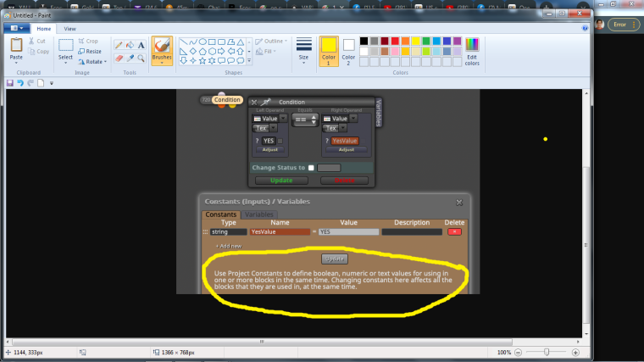Click the zoom slider handle
This screenshot has width=644, height=362.
(x=547, y=352)
